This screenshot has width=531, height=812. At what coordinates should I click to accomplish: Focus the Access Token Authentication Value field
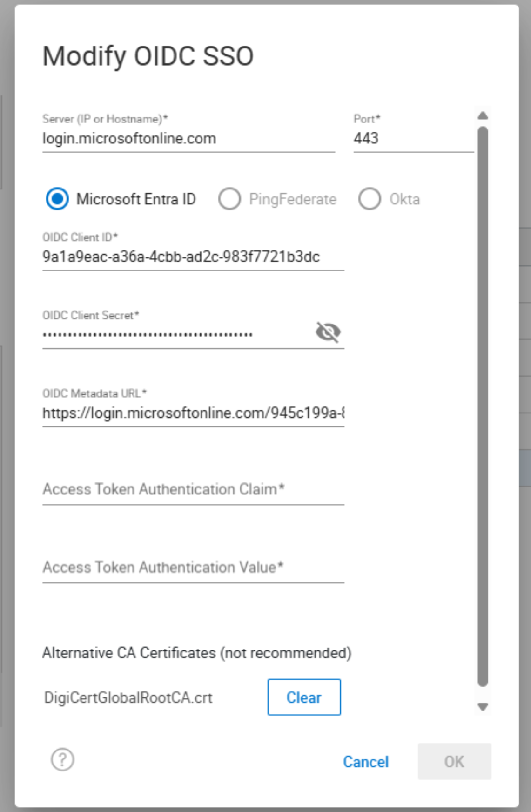coord(193,568)
